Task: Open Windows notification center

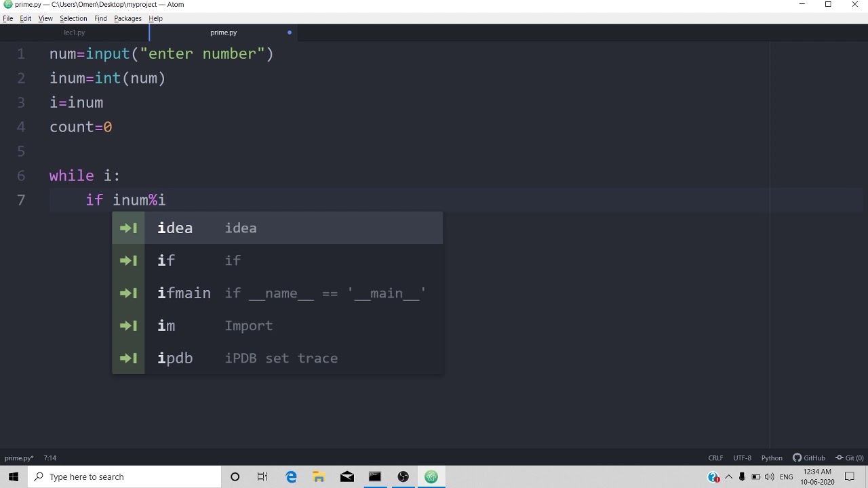Action: coord(850,477)
